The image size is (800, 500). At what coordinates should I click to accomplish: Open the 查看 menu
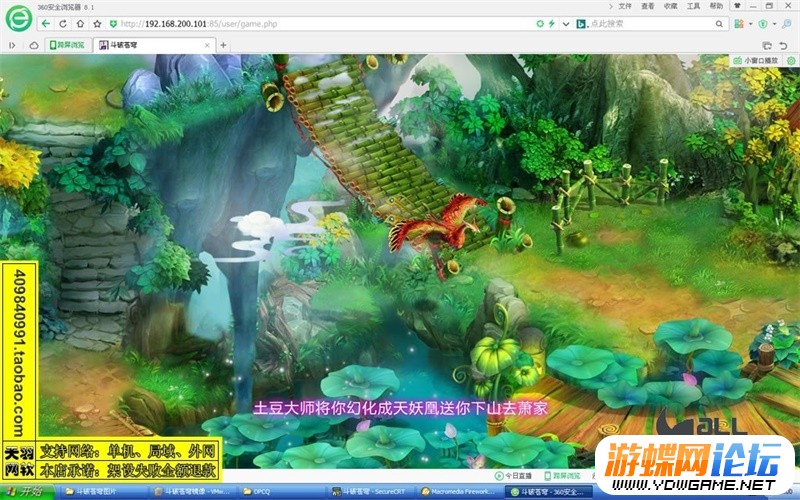(648, 6)
